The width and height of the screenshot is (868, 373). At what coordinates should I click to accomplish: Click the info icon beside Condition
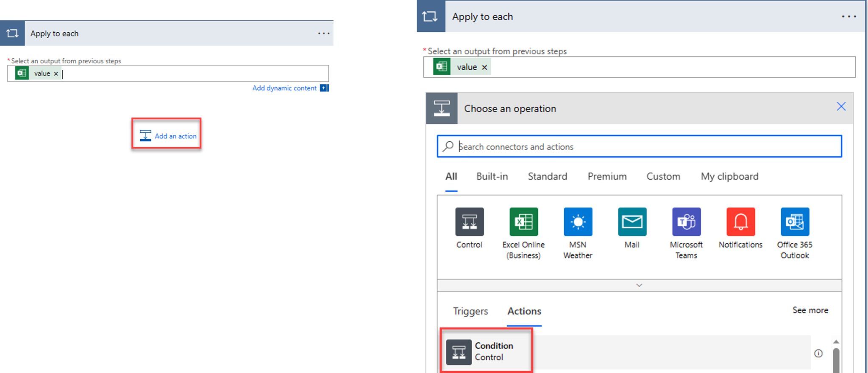click(818, 353)
